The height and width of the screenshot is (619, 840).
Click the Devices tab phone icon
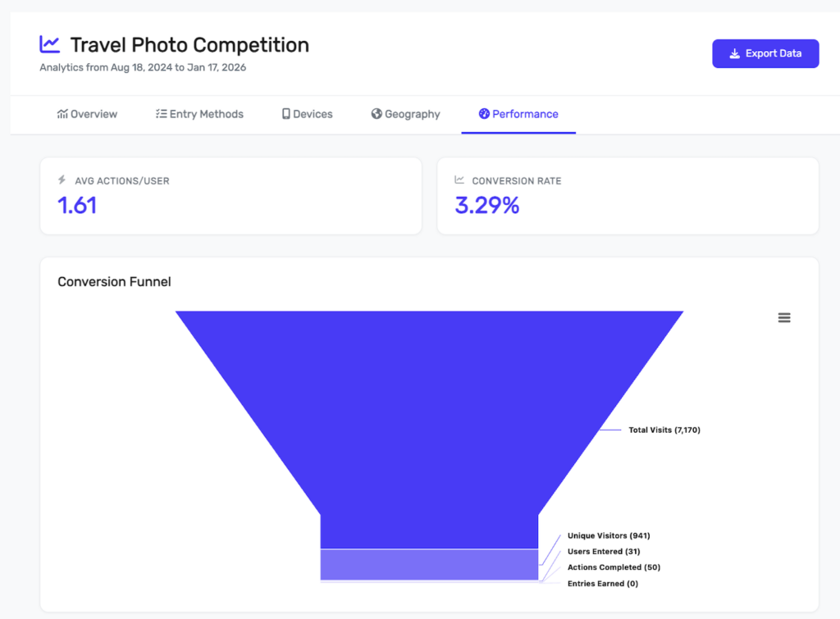point(286,114)
